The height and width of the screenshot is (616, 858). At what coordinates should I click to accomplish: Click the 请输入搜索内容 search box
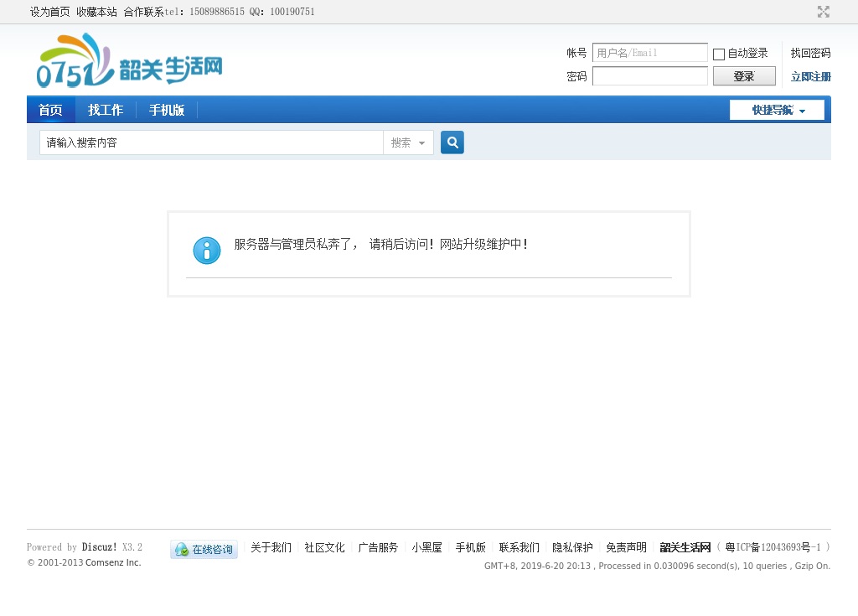click(x=211, y=143)
